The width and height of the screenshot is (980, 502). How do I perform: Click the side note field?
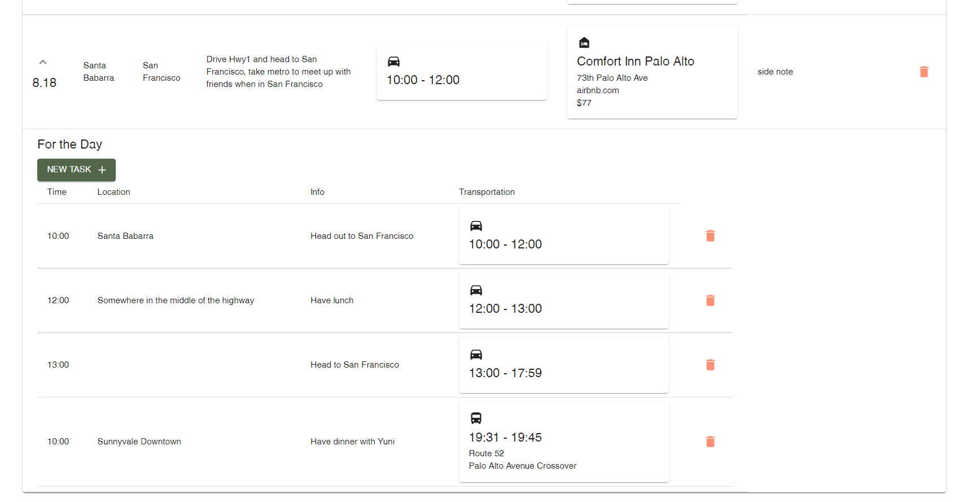click(775, 72)
